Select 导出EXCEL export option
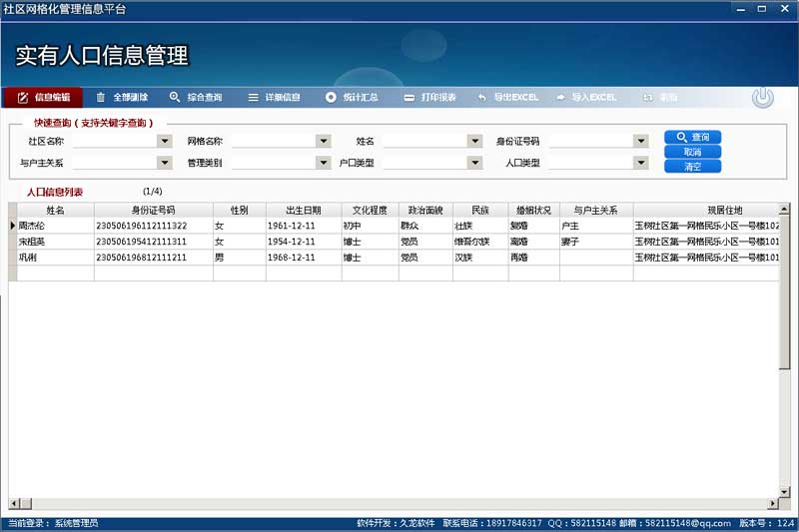Viewport: 799px width, 532px height. 507,97
